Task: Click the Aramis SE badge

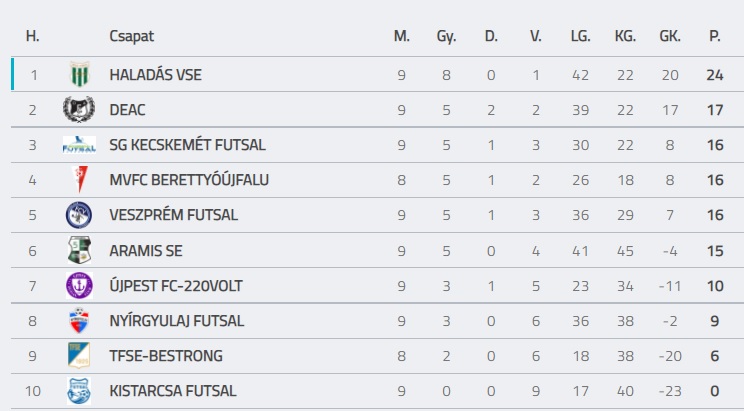Action: 78,250
